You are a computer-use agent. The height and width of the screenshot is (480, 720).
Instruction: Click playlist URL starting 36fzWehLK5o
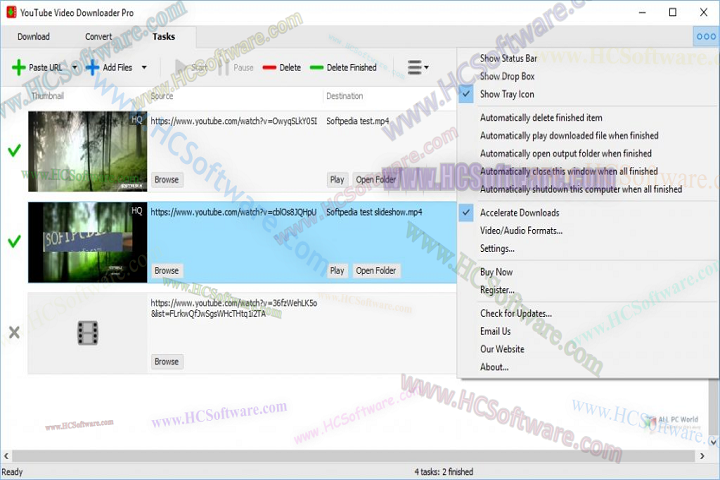[x=234, y=308]
